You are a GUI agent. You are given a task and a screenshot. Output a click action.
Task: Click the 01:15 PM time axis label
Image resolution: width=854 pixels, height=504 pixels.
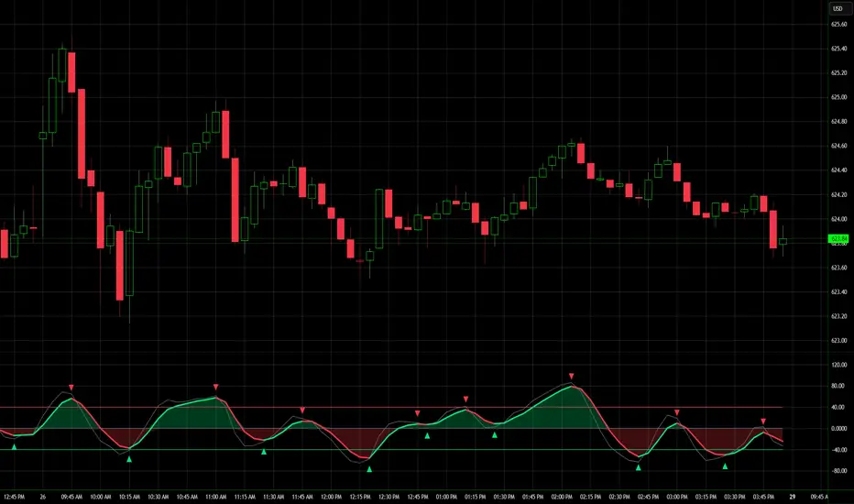[x=475, y=497]
